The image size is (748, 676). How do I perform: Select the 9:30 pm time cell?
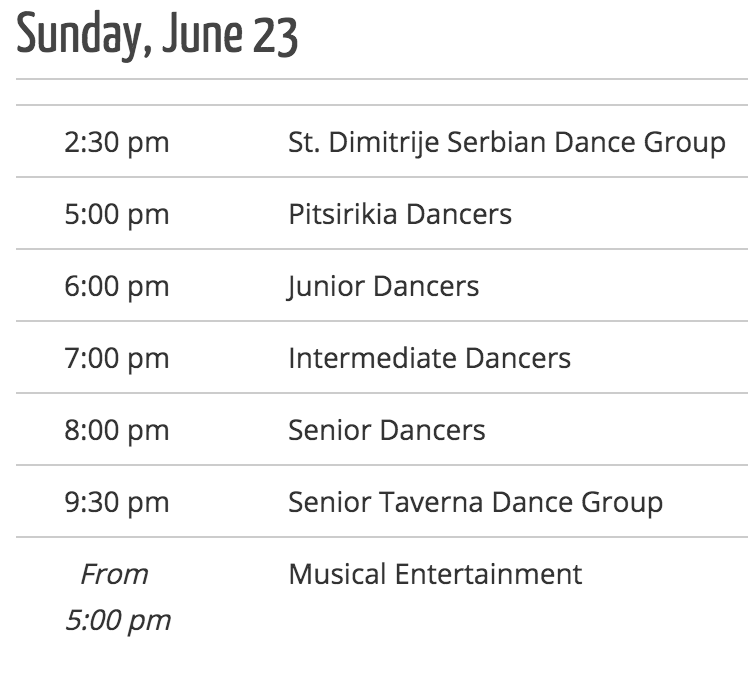coord(117,502)
